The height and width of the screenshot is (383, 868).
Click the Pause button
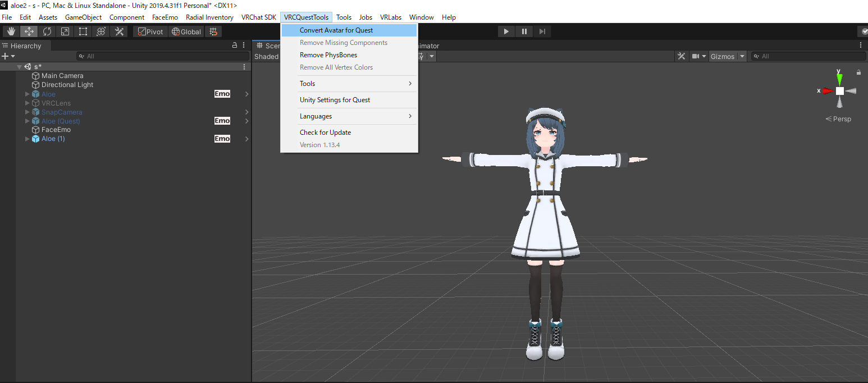[524, 31]
